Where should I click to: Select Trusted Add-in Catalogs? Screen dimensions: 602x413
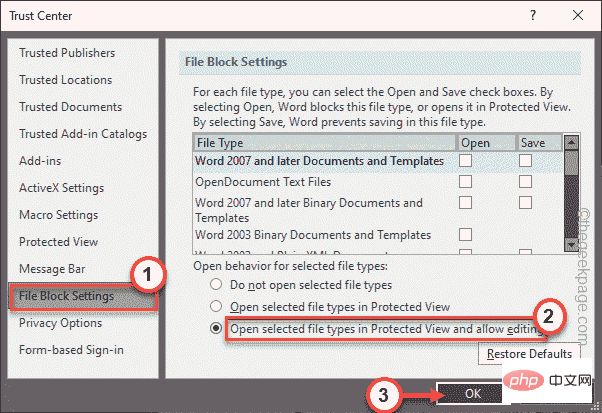tap(83, 134)
